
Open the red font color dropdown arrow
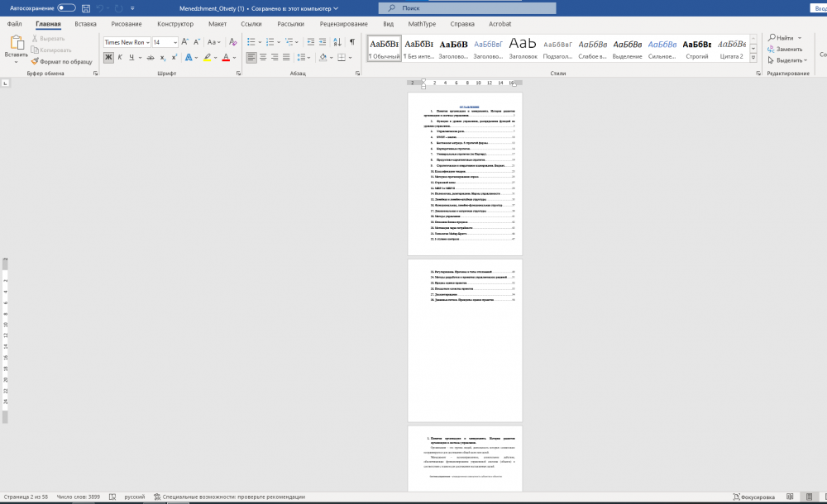click(234, 58)
